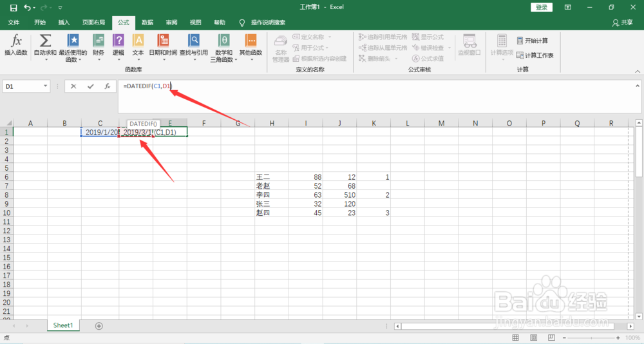Open the Text (文本) functions menu
The width and height of the screenshot is (644, 344).
pos(138,47)
